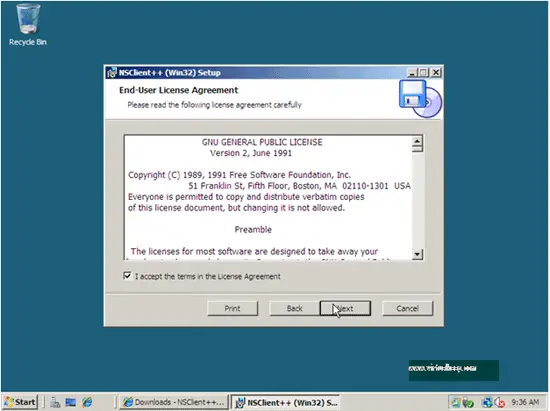The width and height of the screenshot is (550, 411).
Task: Cancel the NSClient++ setup
Action: click(407, 308)
